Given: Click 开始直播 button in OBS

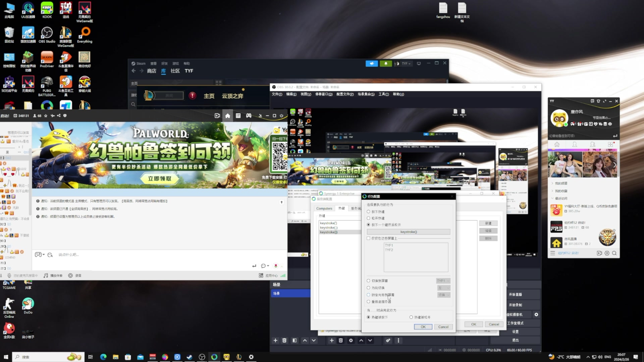Looking at the screenshot, I should [x=515, y=294].
